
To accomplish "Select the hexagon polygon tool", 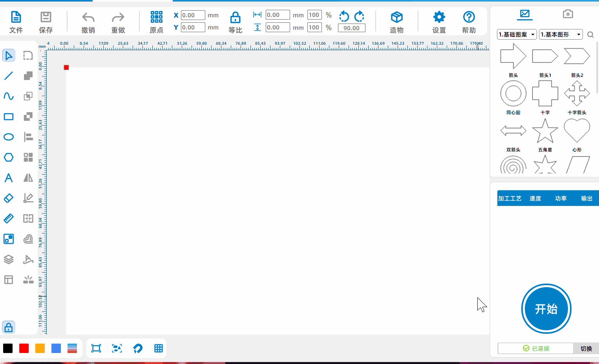I will tap(9, 157).
